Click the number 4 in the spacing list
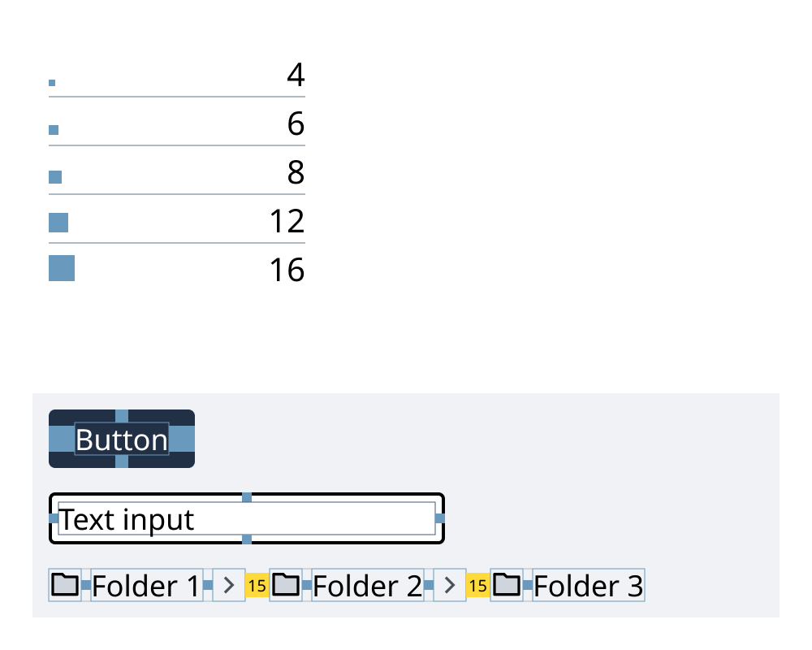The width and height of the screenshot is (812, 650). coord(296,76)
